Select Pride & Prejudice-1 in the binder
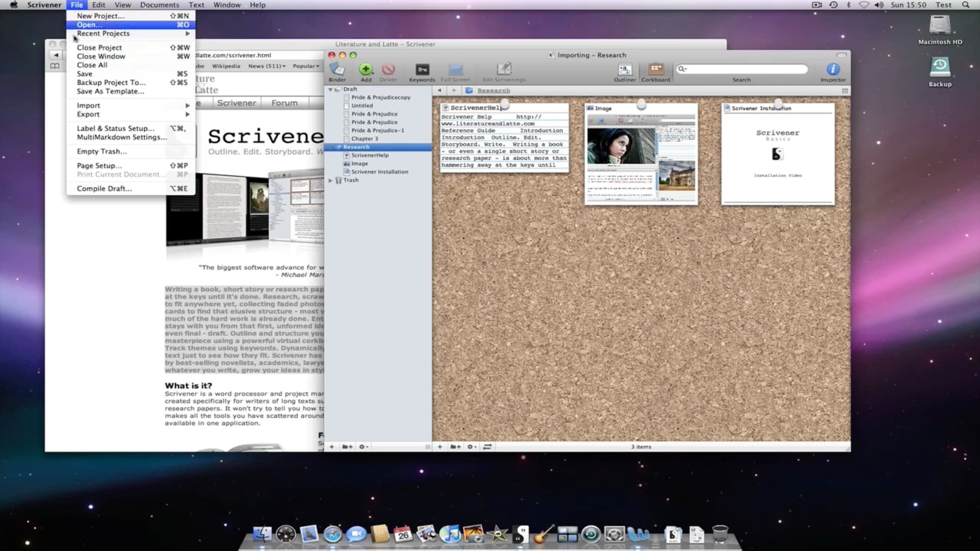This screenshot has height=551, width=980. (378, 131)
